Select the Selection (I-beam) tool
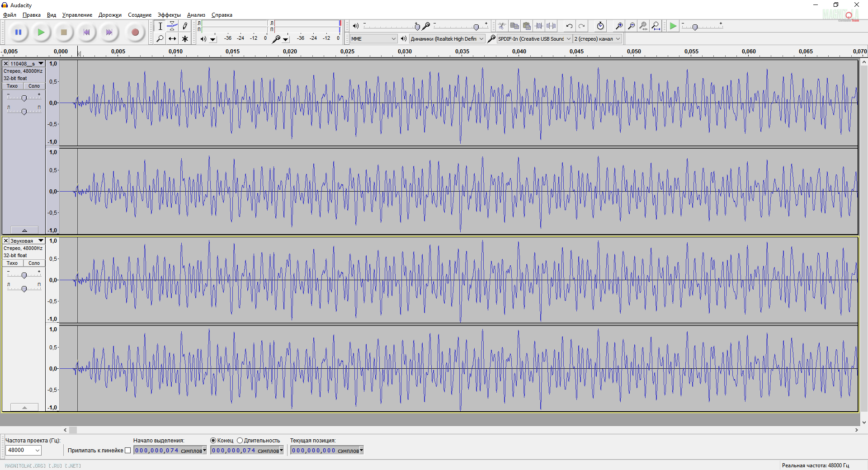The width and height of the screenshot is (868, 470). coord(160,26)
